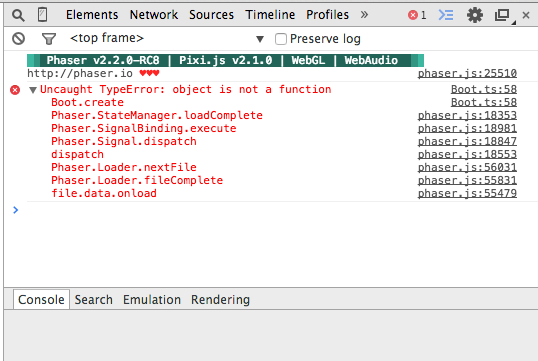Switch to the Network tab
This screenshot has height=361, width=538.
pos(154,15)
